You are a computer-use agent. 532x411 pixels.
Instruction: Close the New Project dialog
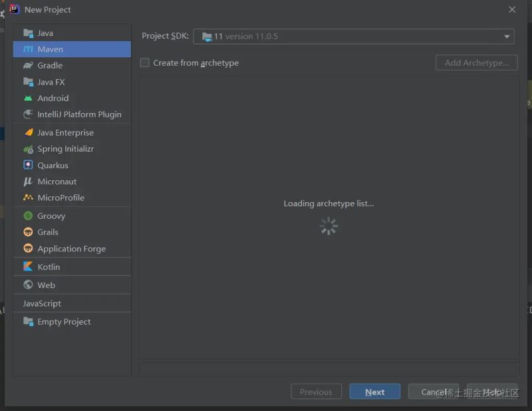[512, 9]
